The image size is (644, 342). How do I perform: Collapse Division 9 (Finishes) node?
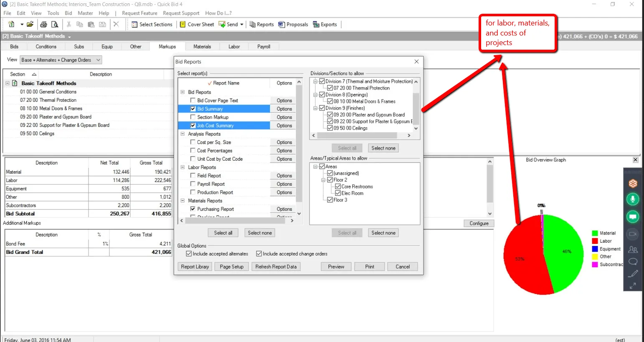click(x=315, y=108)
